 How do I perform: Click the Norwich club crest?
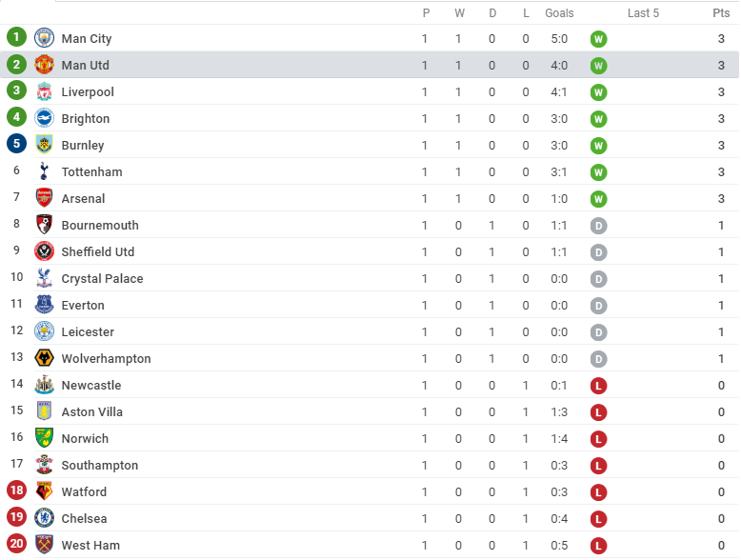click(44, 438)
